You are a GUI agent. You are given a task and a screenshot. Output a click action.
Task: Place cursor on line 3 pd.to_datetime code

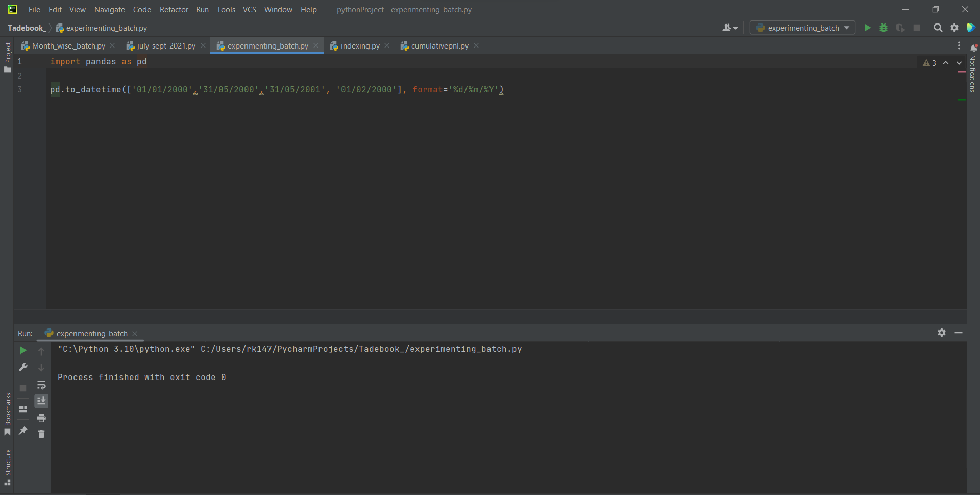click(x=277, y=89)
